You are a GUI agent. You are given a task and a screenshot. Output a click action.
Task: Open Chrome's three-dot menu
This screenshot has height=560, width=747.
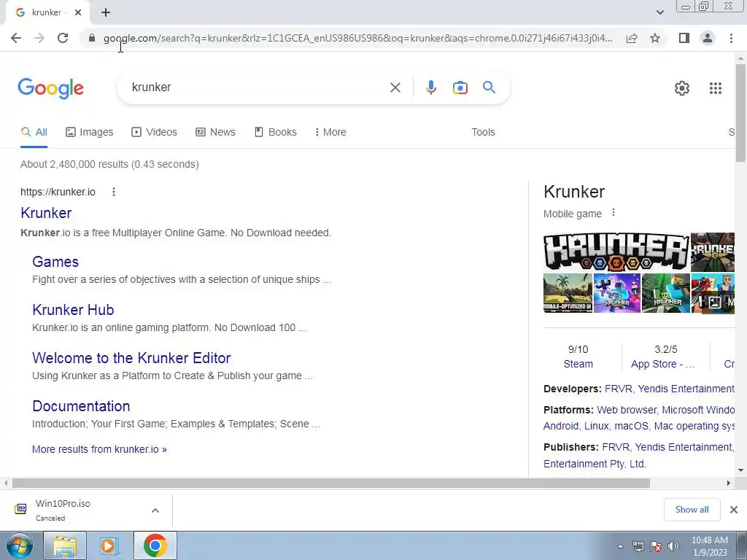point(731,38)
